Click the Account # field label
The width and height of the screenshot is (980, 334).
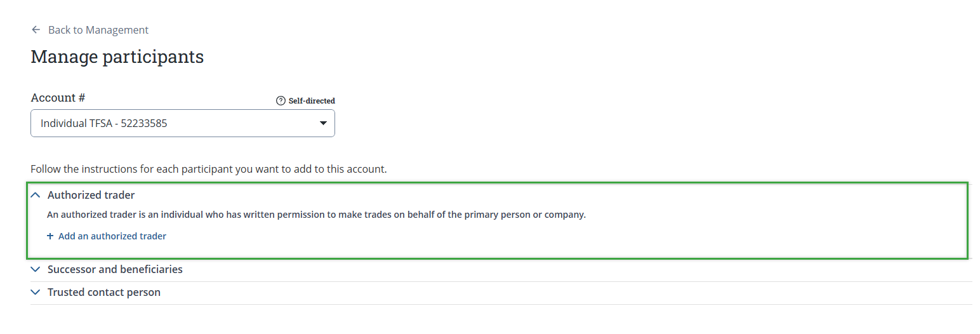[x=58, y=98]
